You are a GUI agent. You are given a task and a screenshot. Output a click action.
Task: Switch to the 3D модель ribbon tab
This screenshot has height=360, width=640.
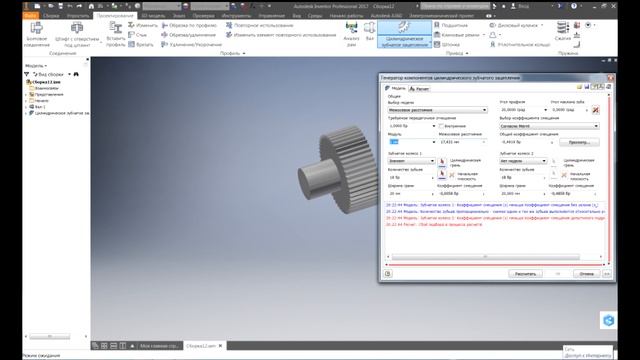[x=153, y=16]
